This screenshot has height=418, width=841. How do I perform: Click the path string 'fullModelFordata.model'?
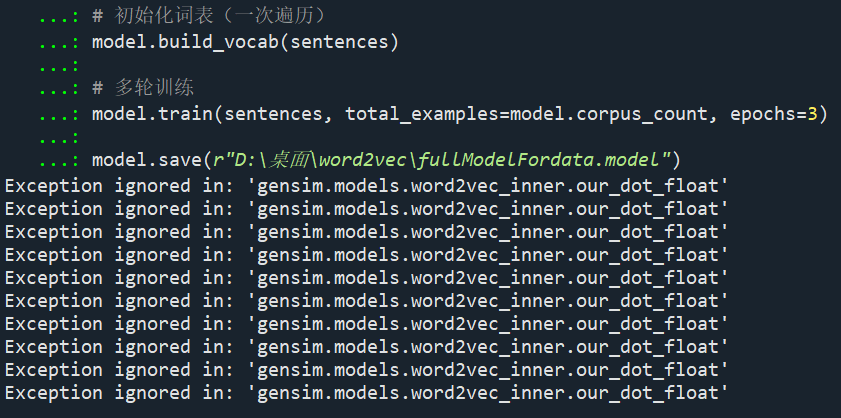[539, 159]
